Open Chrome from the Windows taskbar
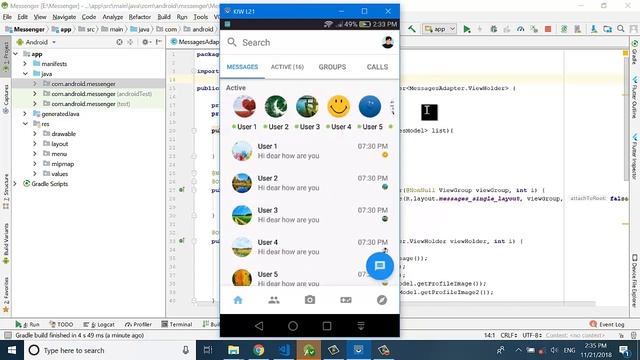Screen dimensions: 640x360 tap(258, 350)
